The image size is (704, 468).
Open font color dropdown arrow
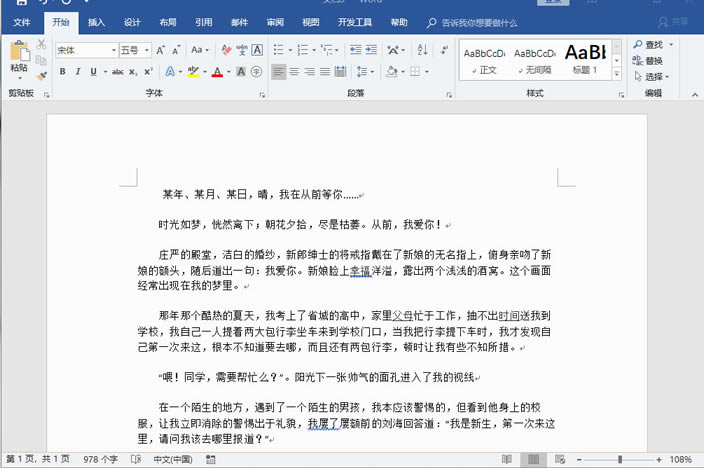pos(229,72)
